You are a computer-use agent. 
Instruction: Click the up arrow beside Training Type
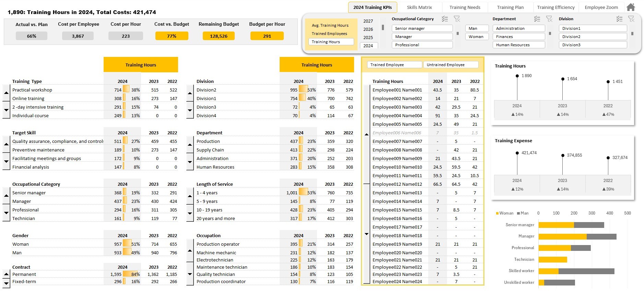[x=6, y=93]
